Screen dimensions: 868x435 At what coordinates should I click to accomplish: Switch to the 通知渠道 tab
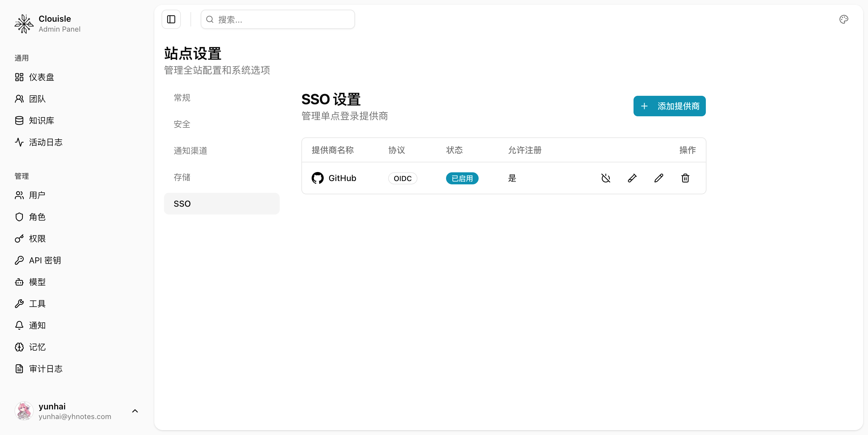(190, 151)
